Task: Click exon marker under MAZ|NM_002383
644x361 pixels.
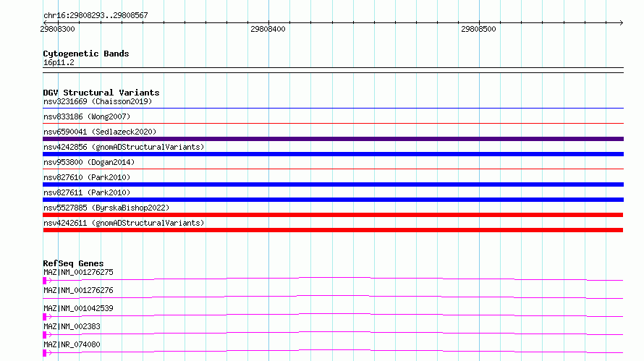Action: click(44, 335)
